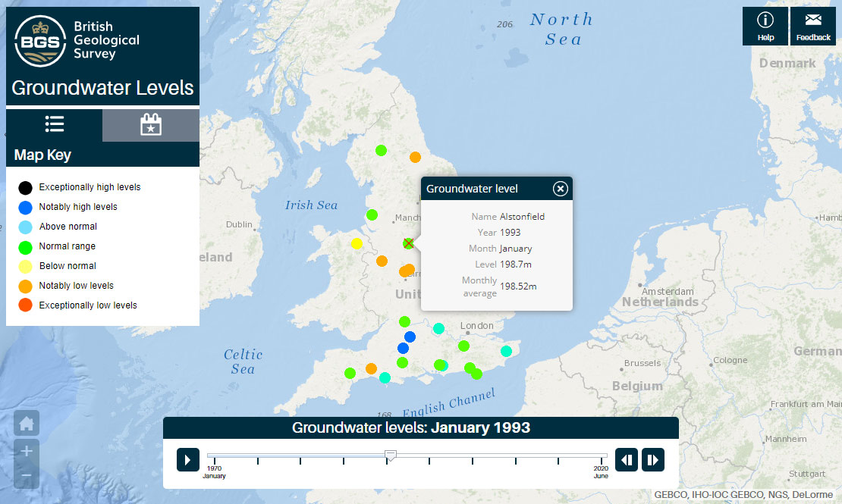
Task: Open the Feedback envelope button
Action: (x=813, y=27)
